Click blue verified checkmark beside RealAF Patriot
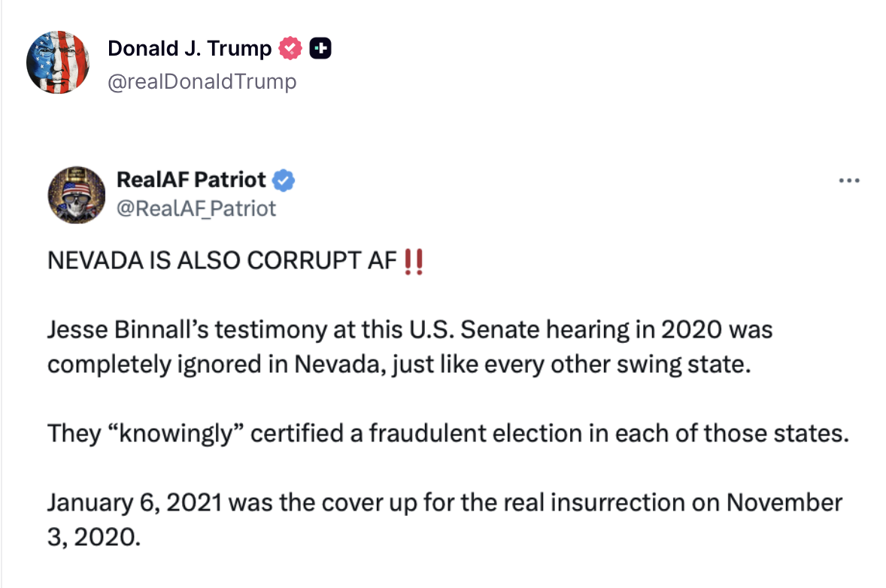 click(x=284, y=180)
